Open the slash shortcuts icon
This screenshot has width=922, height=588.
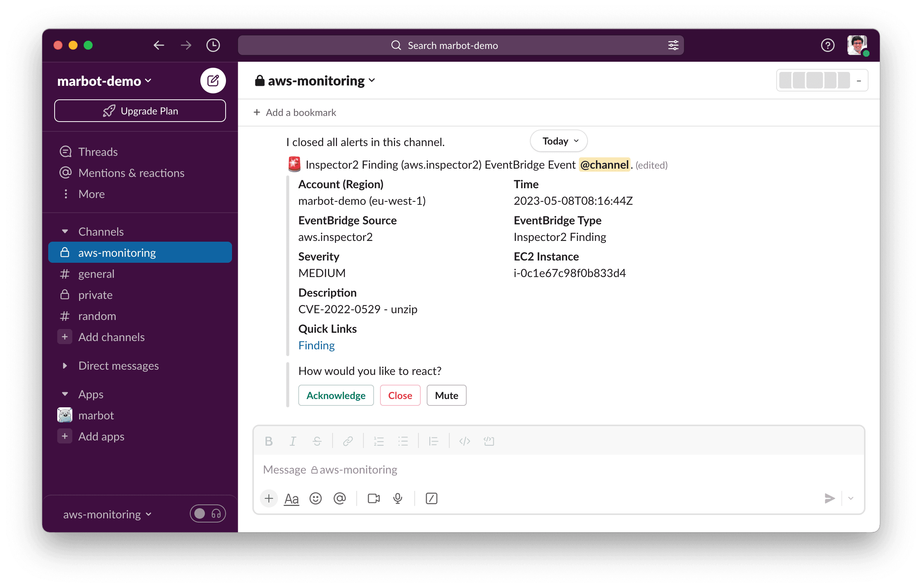[432, 498]
